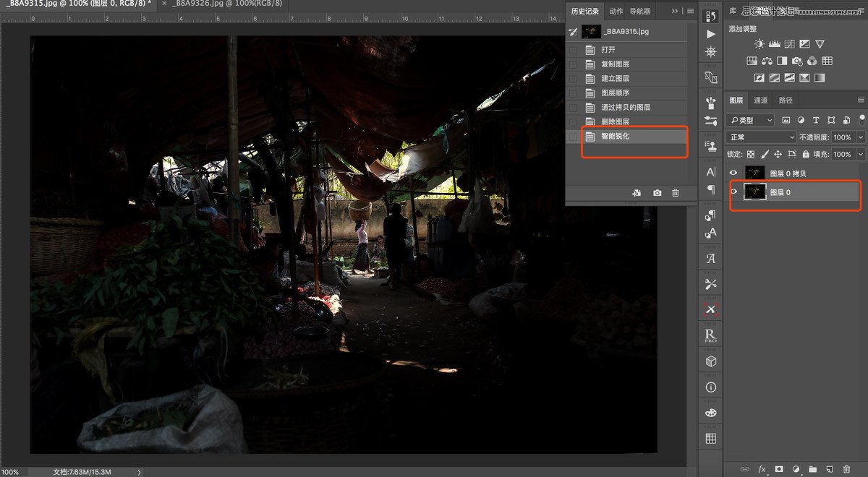This screenshot has width=868, height=477.
Task: Select the 复制图层 history state
Action: point(615,64)
